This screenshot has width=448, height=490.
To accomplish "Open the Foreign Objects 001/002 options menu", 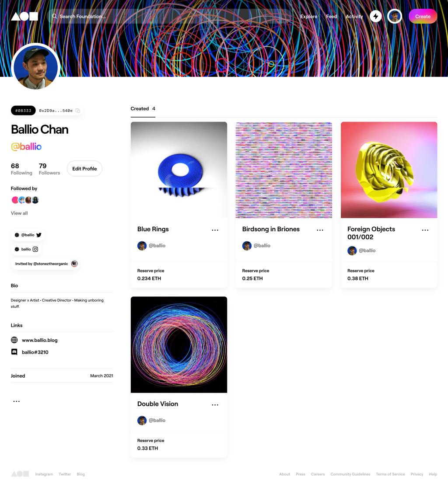I will click(x=425, y=230).
